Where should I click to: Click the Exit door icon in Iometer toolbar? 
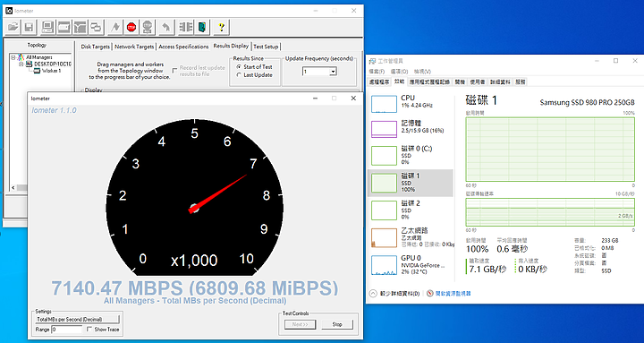point(202,27)
